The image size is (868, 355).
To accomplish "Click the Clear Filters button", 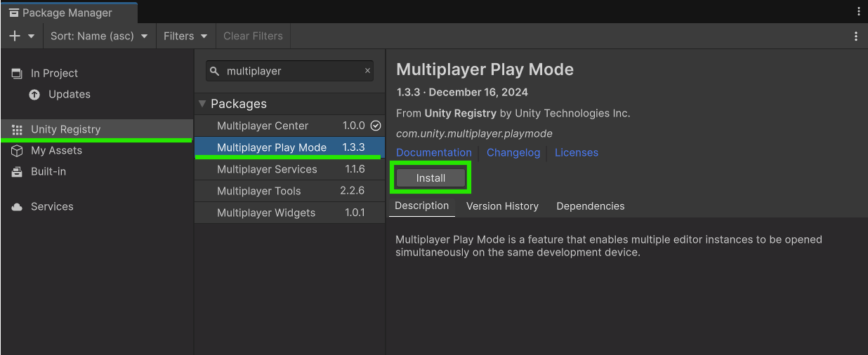I will pos(253,36).
